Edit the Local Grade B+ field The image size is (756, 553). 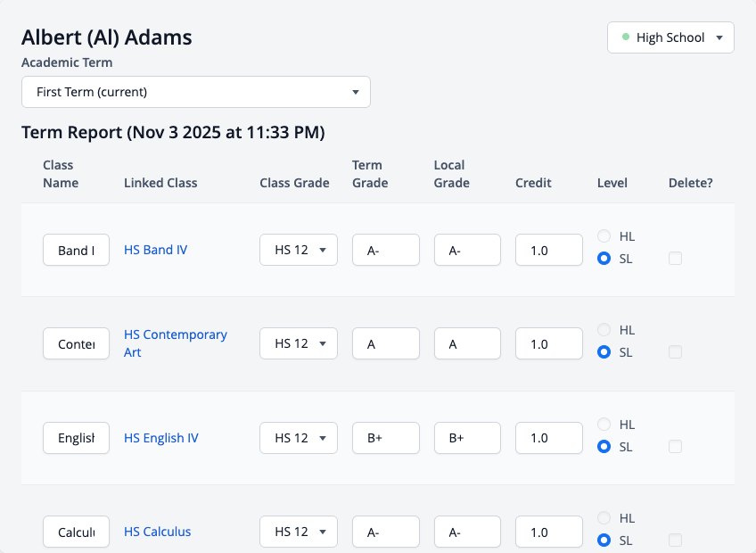click(467, 438)
